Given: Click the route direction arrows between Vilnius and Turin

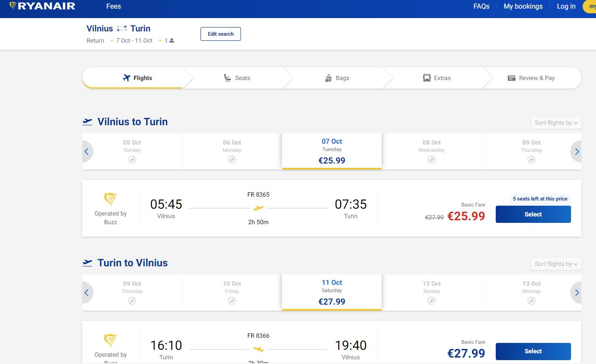Looking at the screenshot, I should click(x=122, y=28).
